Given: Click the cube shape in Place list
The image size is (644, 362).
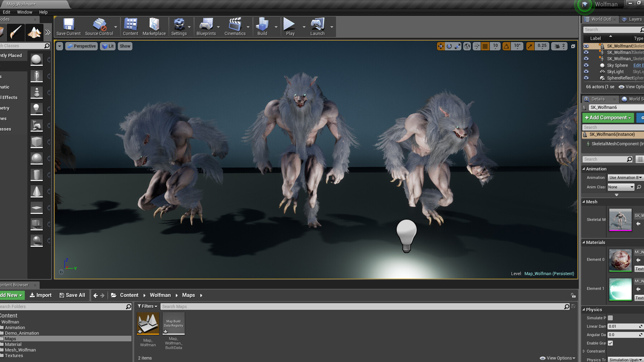Looking at the screenshot, I should click(x=36, y=142).
